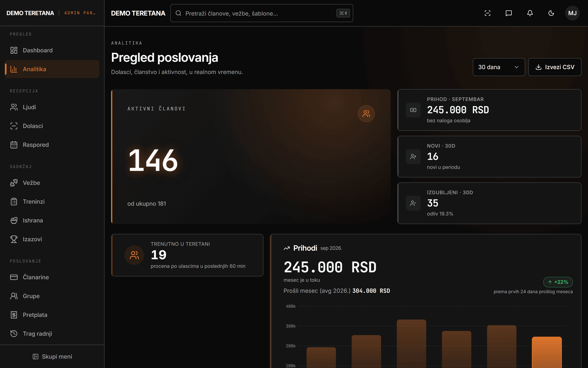Image resolution: width=588 pixels, height=368 pixels.
Task: Click the Članarine menu label
Action: [x=36, y=277]
